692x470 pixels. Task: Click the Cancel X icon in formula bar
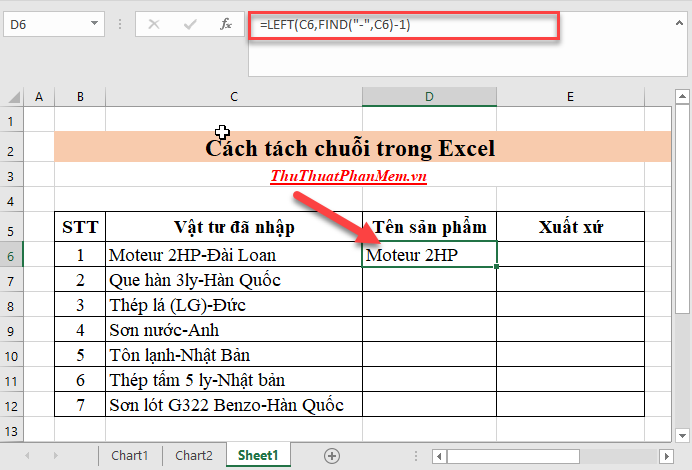click(154, 24)
